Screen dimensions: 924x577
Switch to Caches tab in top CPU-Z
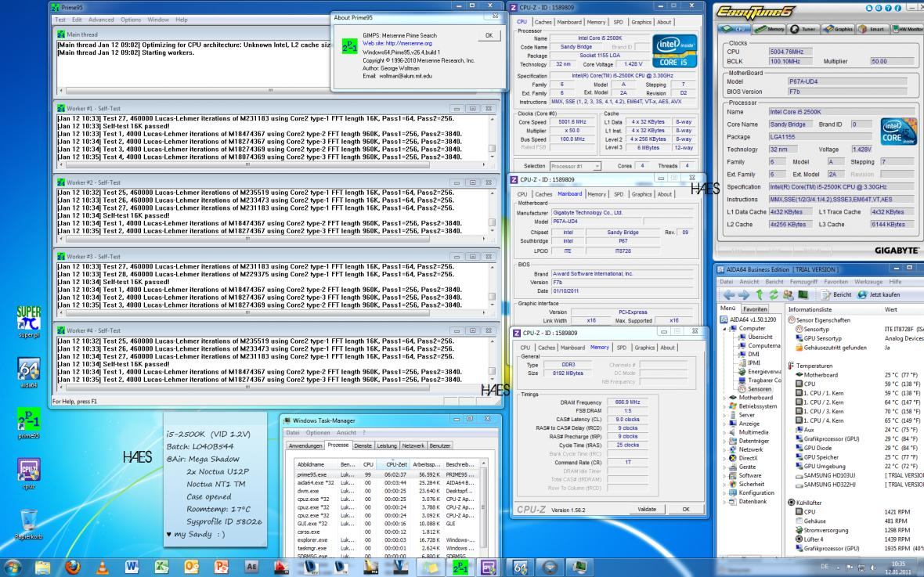(x=543, y=22)
